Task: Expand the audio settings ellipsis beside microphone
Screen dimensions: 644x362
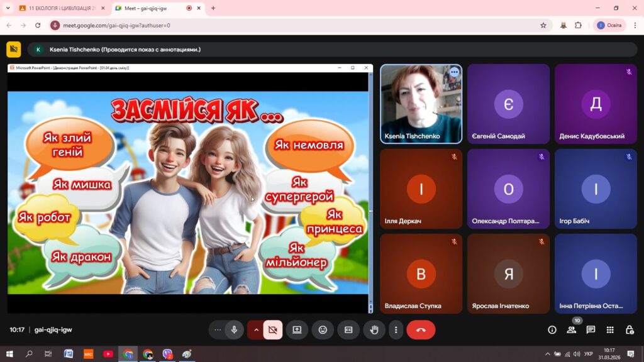Action: pyautogui.click(x=218, y=330)
